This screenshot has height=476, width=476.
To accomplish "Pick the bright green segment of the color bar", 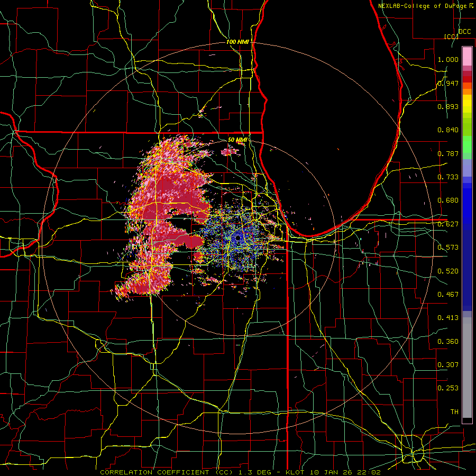I will 467,144.
